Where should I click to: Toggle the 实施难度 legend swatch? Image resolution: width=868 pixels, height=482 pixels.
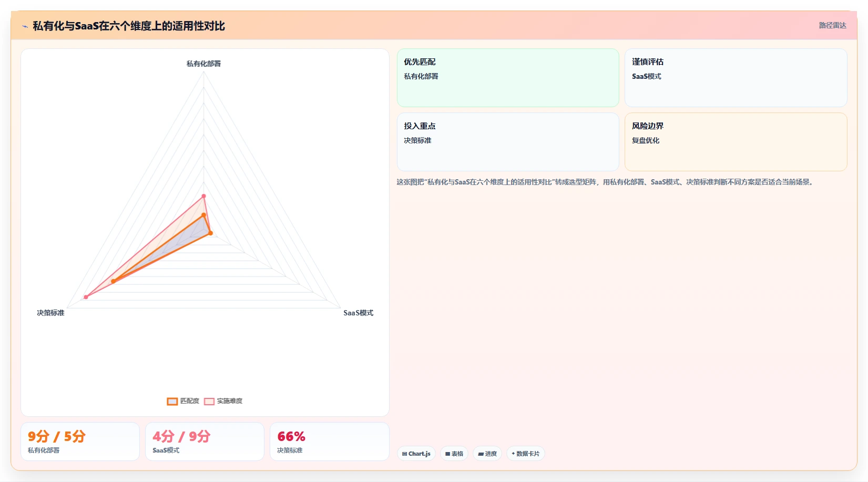(209, 401)
